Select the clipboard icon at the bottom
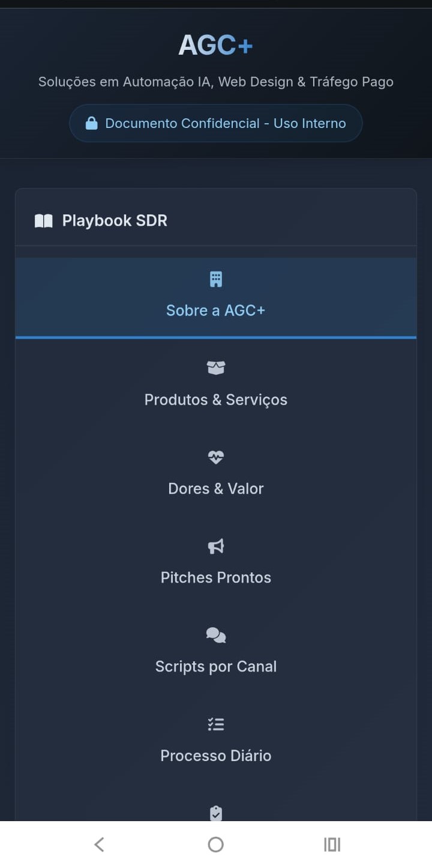The height and width of the screenshot is (868, 432). tap(215, 812)
